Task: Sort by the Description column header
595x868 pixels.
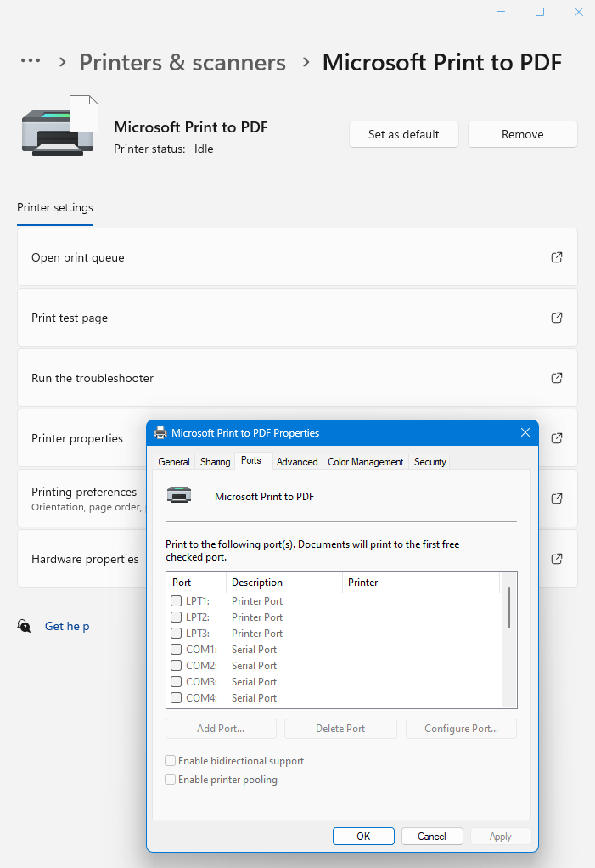Action: (284, 583)
